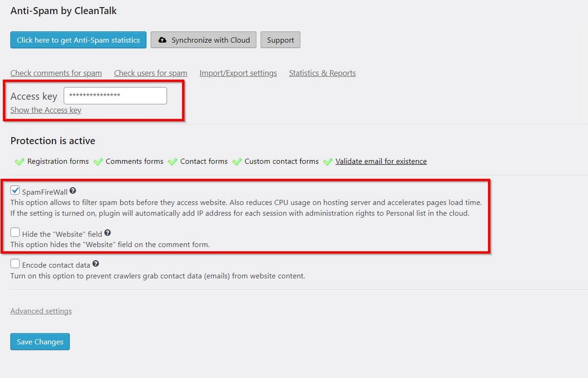Click the cloud icon on Synchronize button

tap(162, 40)
